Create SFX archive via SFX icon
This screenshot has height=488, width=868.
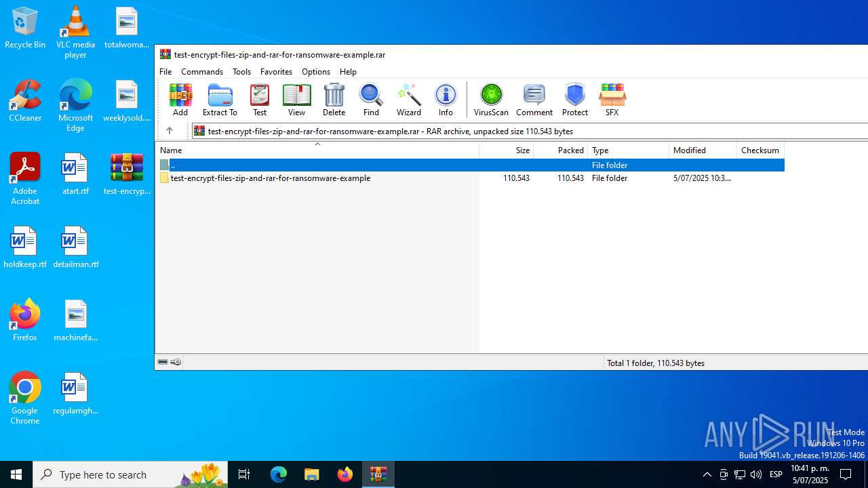(x=612, y=100)
